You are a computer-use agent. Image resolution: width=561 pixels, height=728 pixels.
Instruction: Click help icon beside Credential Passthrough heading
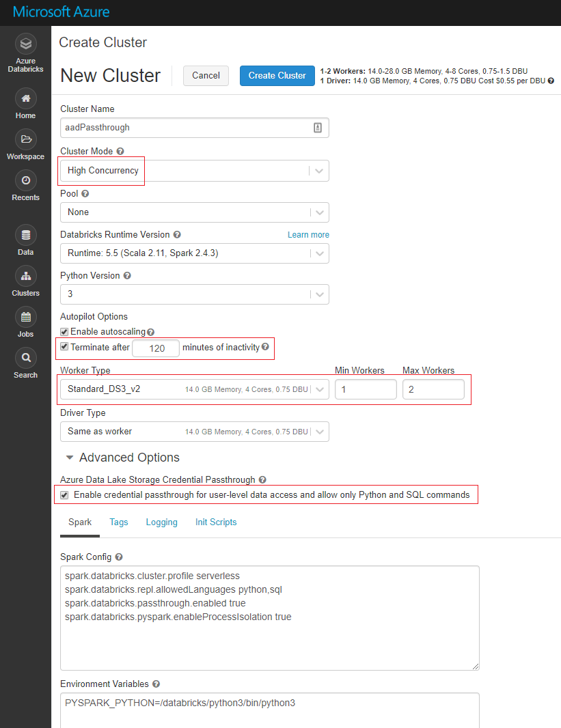pyautogui.click(x=262, y=479)
